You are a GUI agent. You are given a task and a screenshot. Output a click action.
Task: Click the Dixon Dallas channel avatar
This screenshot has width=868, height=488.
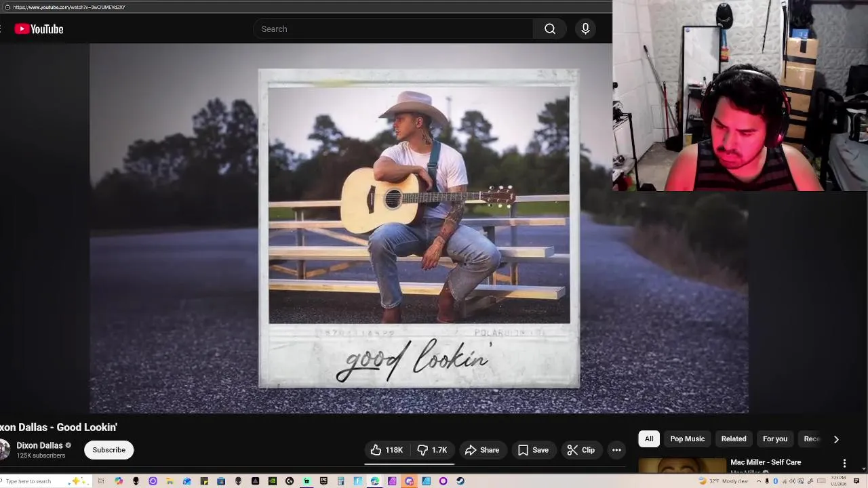point(3,449)
